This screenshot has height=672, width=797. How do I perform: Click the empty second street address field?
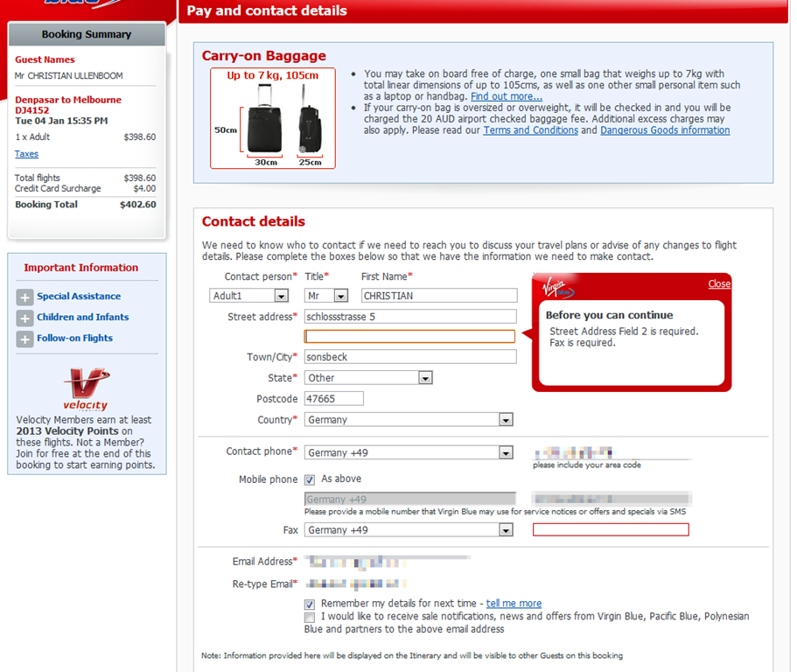[x=409, y=337]
